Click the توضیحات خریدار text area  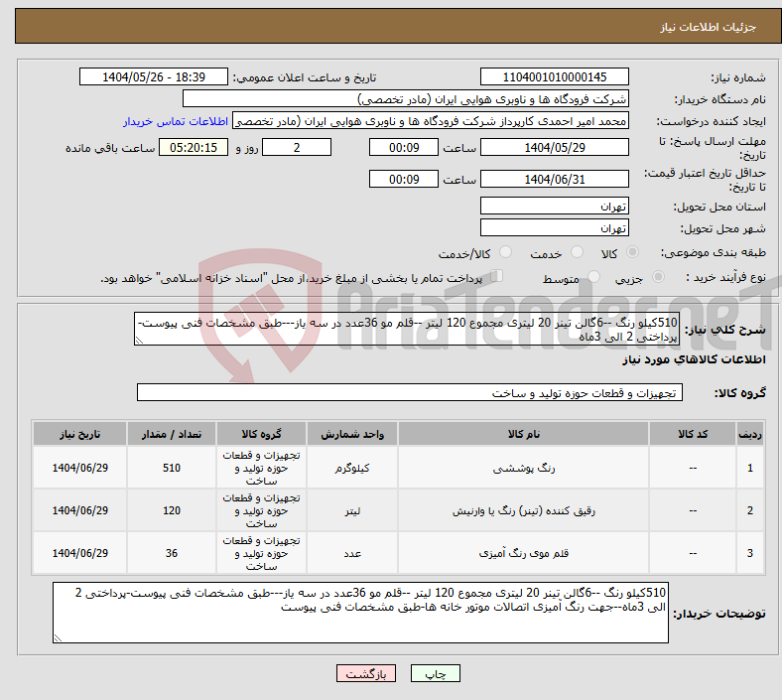click(x=363, y=612)
